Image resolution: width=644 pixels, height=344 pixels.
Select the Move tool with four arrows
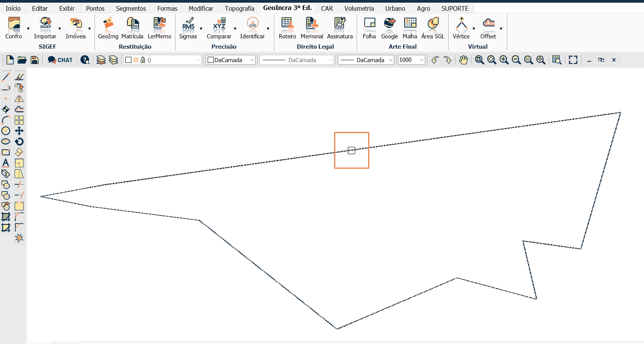click(19, 131)
